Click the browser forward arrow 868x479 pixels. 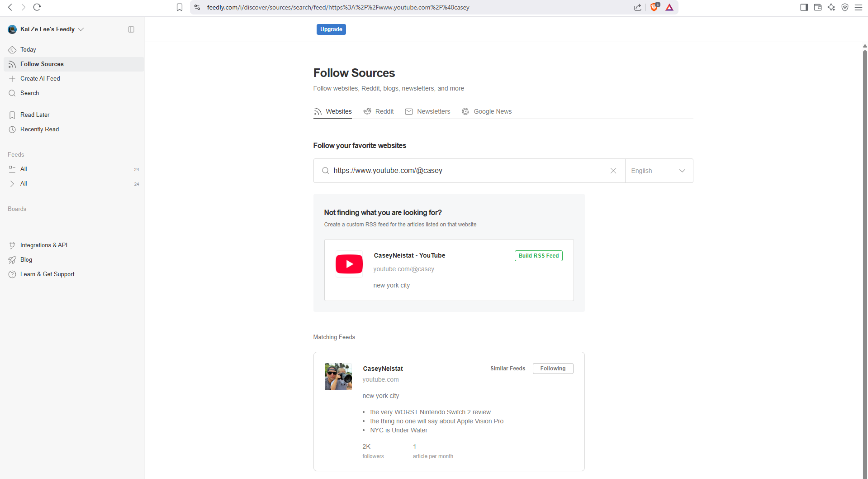click(24, 7)
